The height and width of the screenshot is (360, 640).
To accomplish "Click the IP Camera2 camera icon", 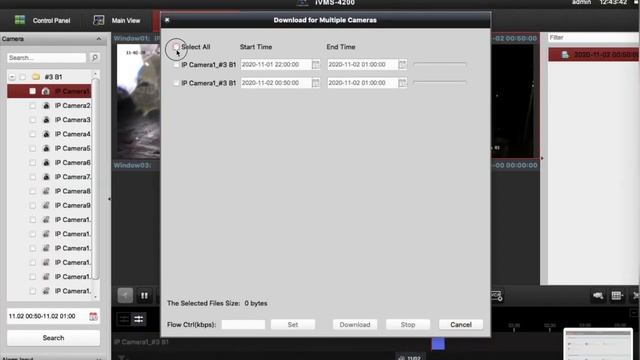I will [x=46, y=106].
